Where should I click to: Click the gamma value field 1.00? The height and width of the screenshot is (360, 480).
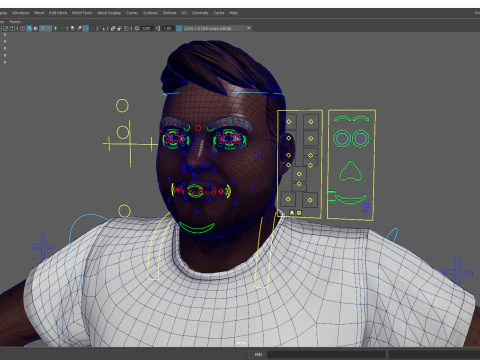(167, 28)
